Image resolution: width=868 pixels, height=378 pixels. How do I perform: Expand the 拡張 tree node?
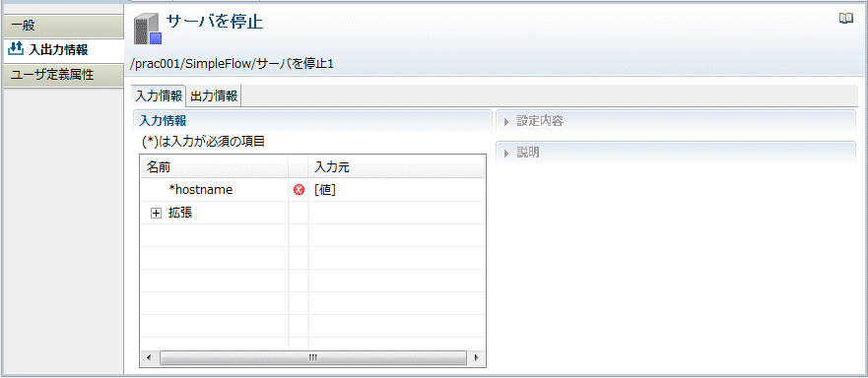click(156, 213)
